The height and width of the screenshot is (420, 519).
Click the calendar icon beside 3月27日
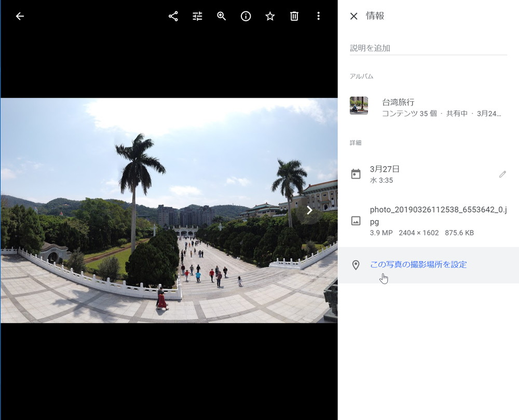[x=356, y=174]
